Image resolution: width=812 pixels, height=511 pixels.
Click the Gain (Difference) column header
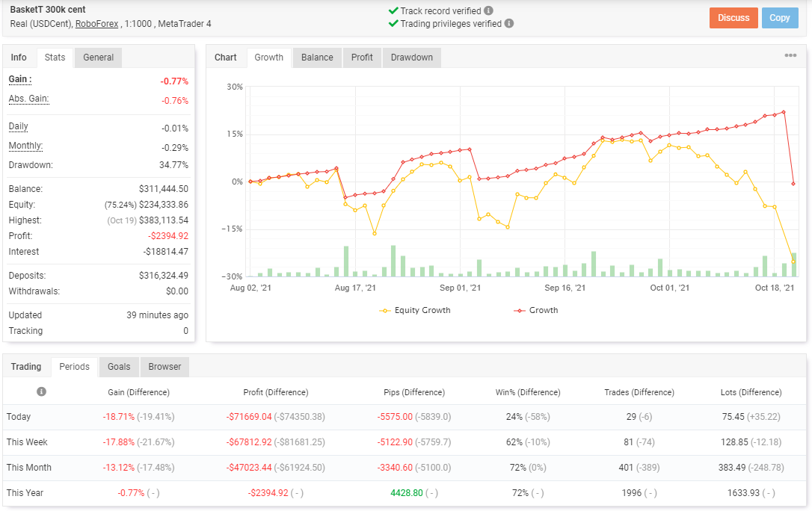(x=139, y=392)
